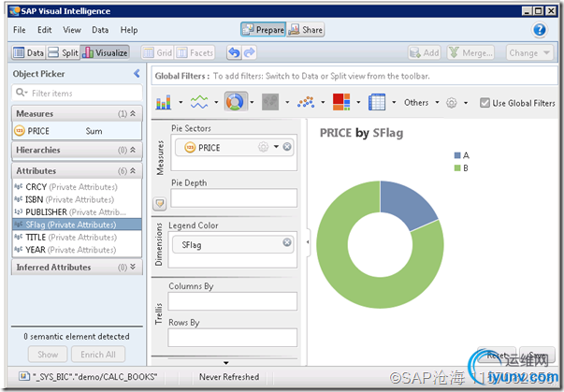This screenshot has height=392, width=564.
Task: Select the table chart icon
Action: click(377, 103)
